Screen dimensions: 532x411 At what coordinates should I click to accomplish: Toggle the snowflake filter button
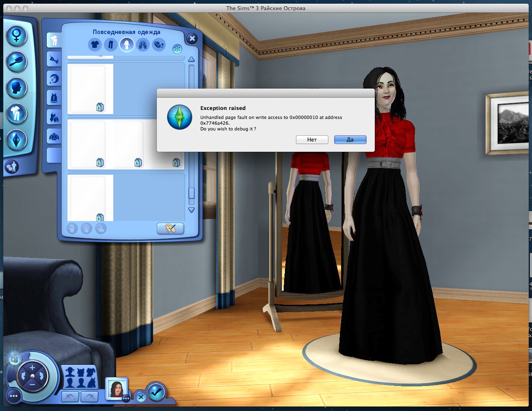point(177,49)
